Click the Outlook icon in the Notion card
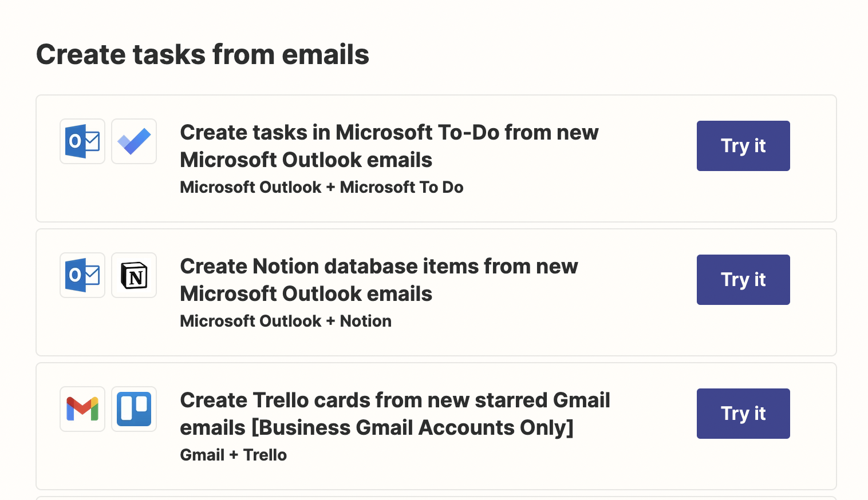Viewport: 868px width, 500px height. [82, 275]
